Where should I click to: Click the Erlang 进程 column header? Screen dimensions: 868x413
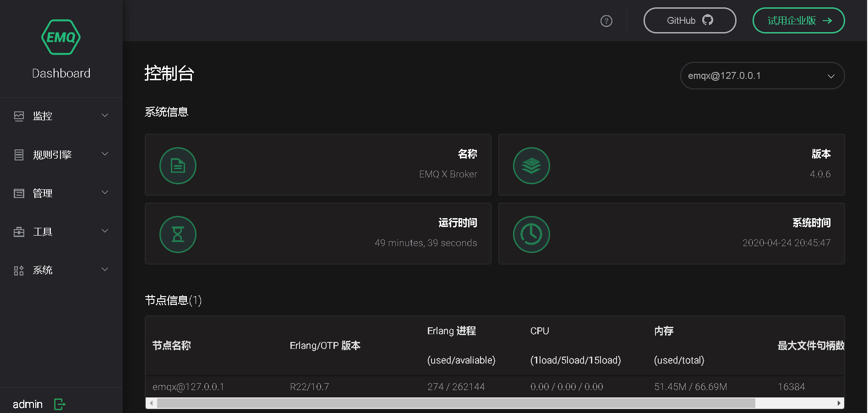[x=452, y=331]
